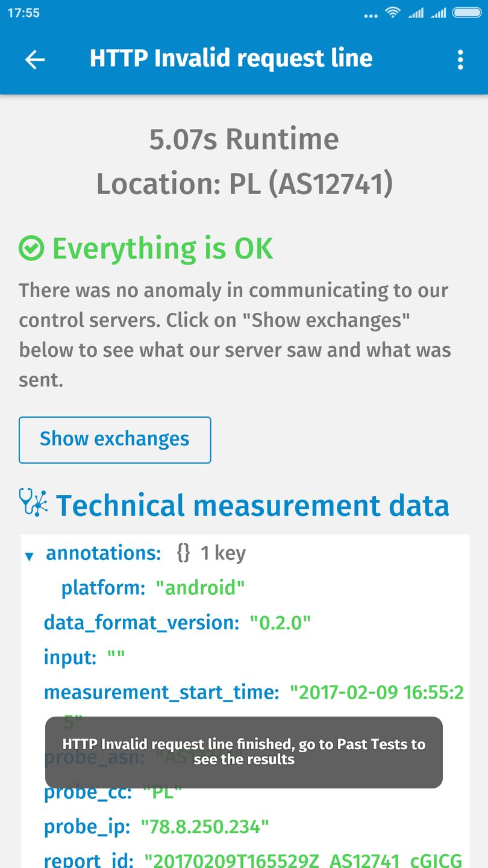Viewport: 488px width, 868px height.
Task: Tap the battery indicator icon
Action: click(x=466, y=13)
